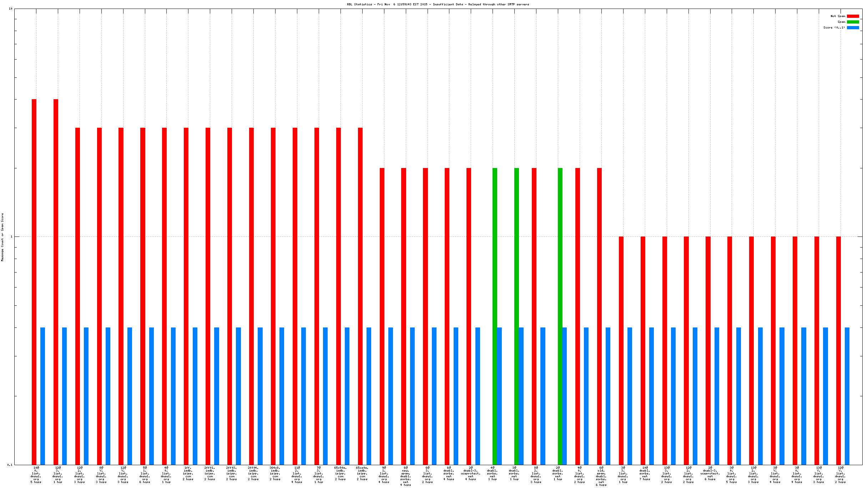Click the green bar for 2@ dnsbl.sorbs.net
Screen dimensions: 868x488
[x=560, y=316]
